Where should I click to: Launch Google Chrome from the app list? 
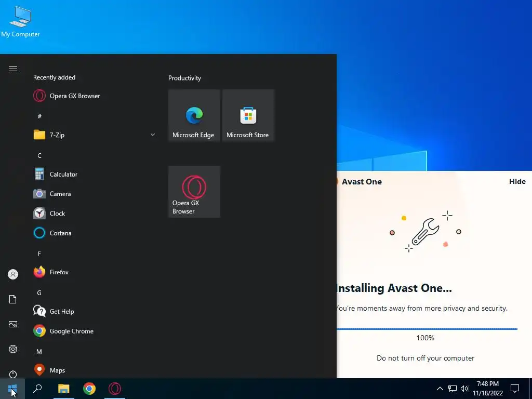tap(94, 331)
